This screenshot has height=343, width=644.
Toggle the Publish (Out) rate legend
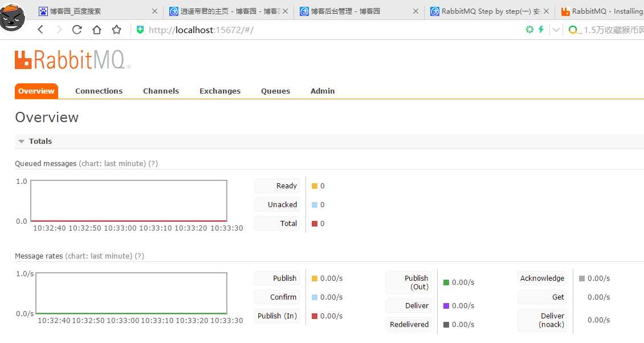click(x=409, y=282)
